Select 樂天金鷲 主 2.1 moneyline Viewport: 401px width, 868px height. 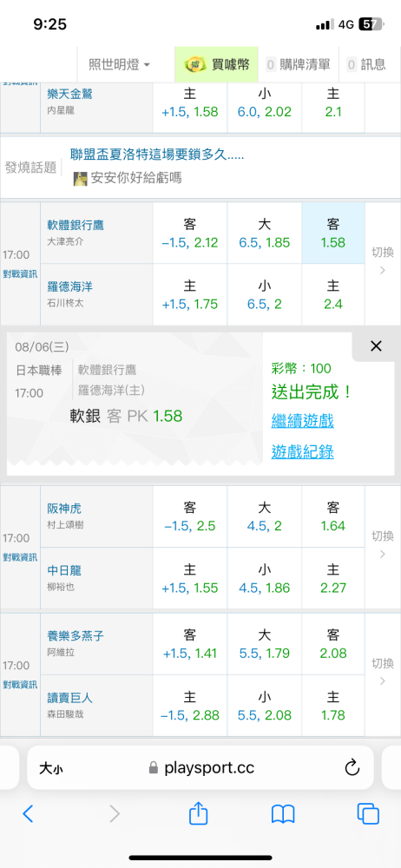(333, 108)
